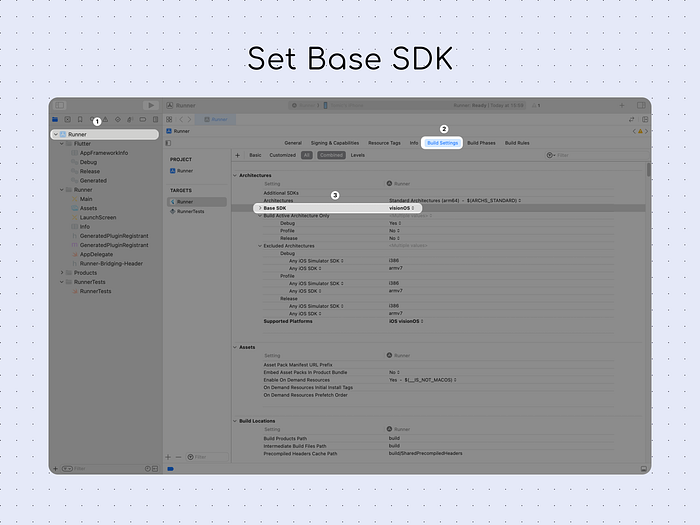The image size is (700, 525).
Task: Collapse the Assets settings section
Action: pyautogui.click(x=235, y=347)
